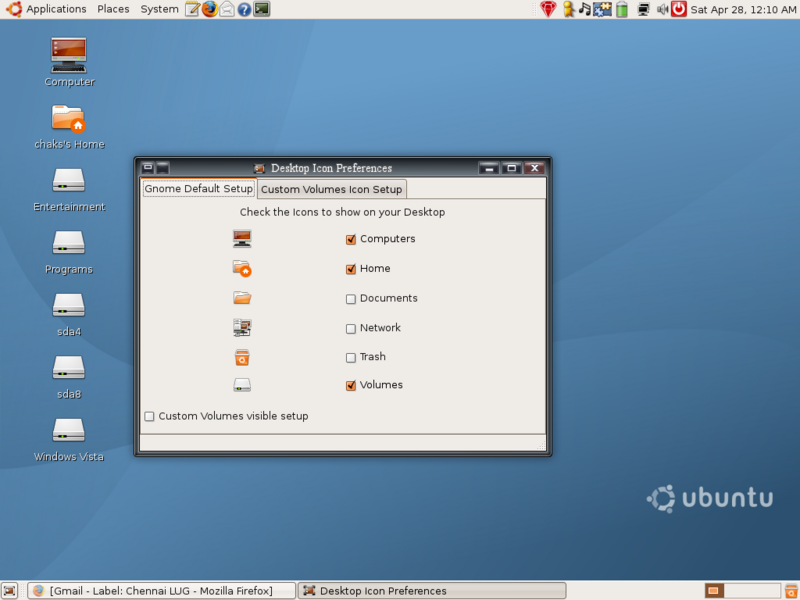Open chaks's Home folder icon
This screenshot has width=800, height=600.
point(68,119)
